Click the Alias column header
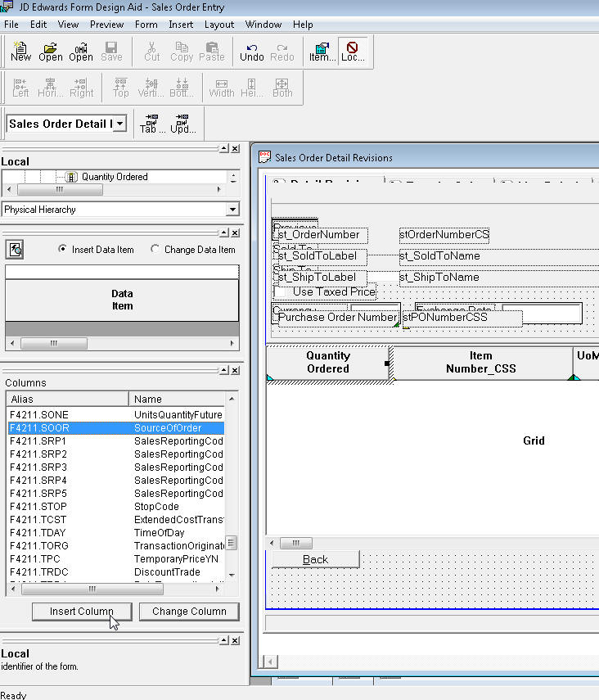 coord(67,399)
